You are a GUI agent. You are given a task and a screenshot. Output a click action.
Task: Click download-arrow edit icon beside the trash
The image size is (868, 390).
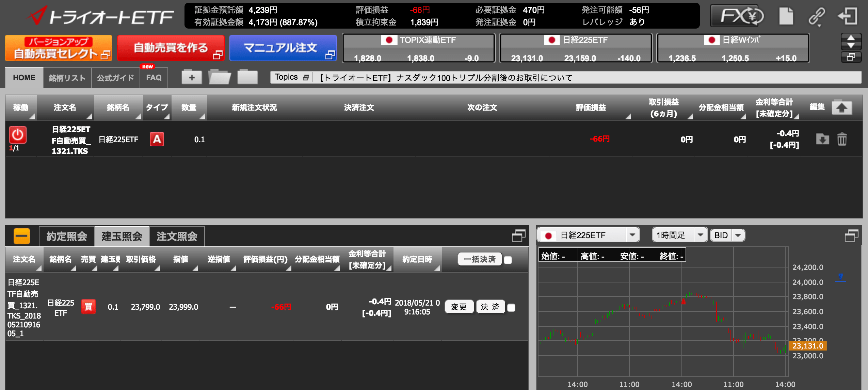[822, 139]
